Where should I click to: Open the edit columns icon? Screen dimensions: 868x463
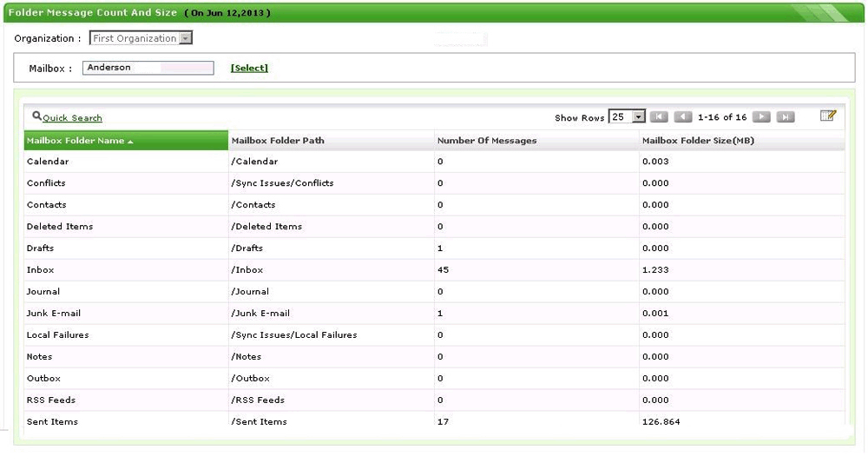(x=828, y=116)
